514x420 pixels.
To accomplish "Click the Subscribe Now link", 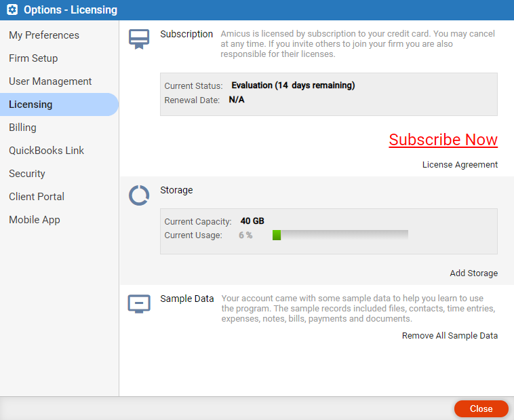I will [x=443, y=140].
